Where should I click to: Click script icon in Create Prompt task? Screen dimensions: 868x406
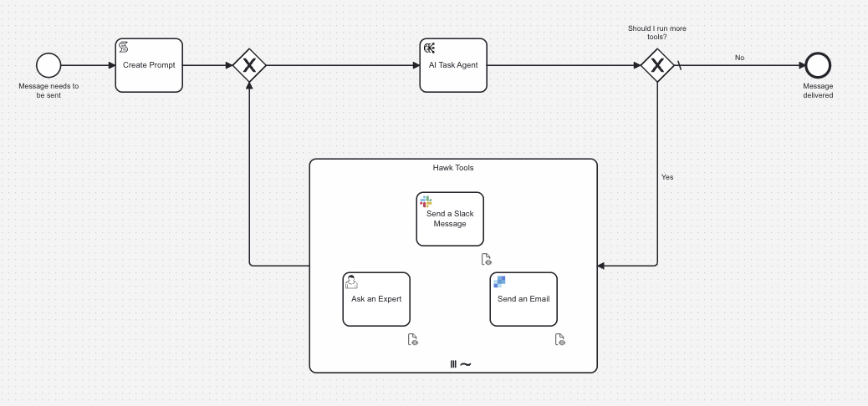[x=124, y=48]
